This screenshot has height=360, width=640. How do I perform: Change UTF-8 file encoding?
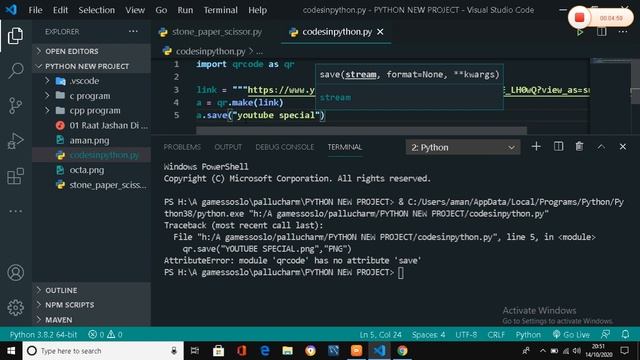pyautogui.click(x=466, y=335)
